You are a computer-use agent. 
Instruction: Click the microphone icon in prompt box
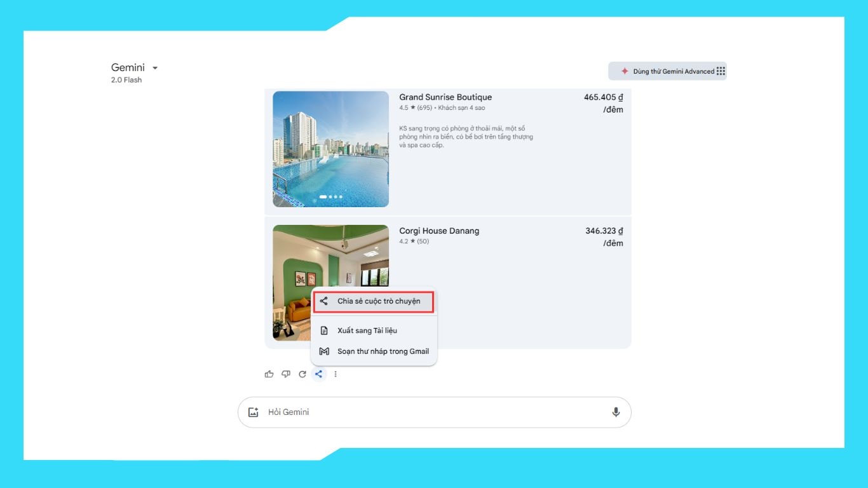616,412
